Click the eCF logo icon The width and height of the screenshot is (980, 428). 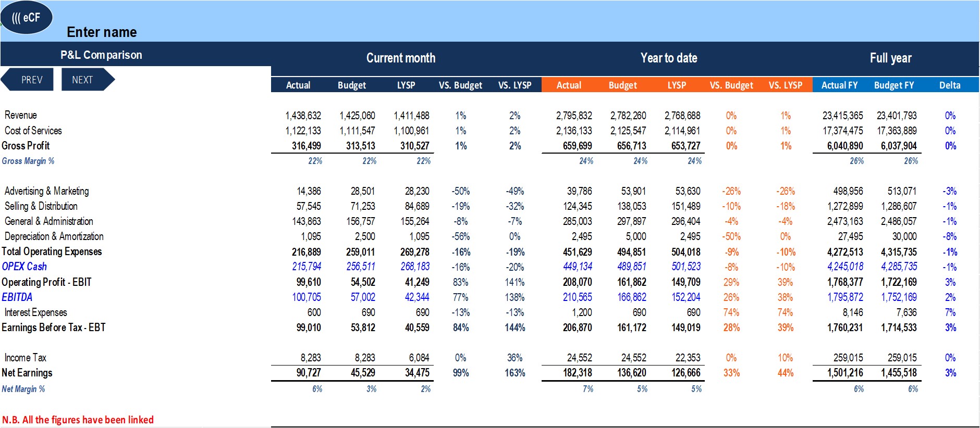coord(27,18)
